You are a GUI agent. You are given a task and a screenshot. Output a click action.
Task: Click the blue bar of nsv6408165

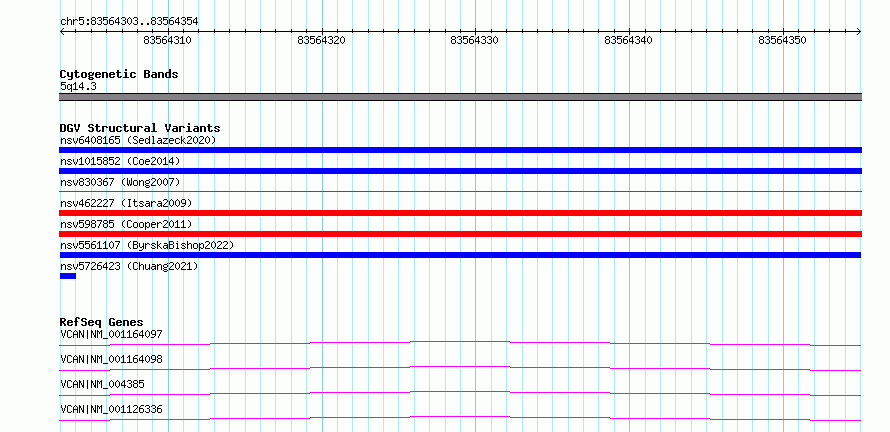460,150
